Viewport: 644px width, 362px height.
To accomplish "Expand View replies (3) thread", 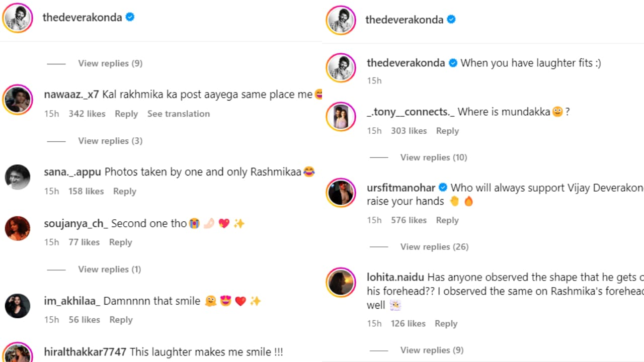I will coord(110,141).
